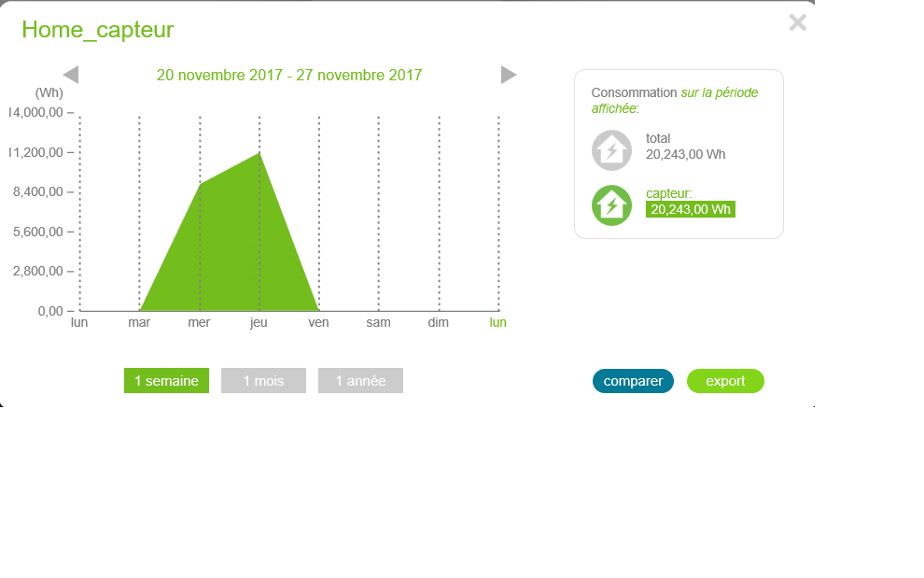Export the consumption data
The height and width of the screenshot is (578, 924).
click(725, 381)
